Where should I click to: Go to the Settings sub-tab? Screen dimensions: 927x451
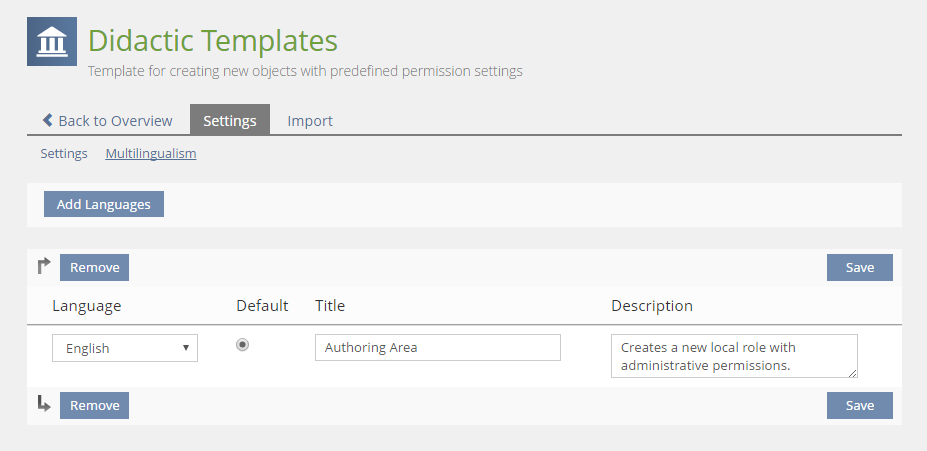(x=64, y=154)
